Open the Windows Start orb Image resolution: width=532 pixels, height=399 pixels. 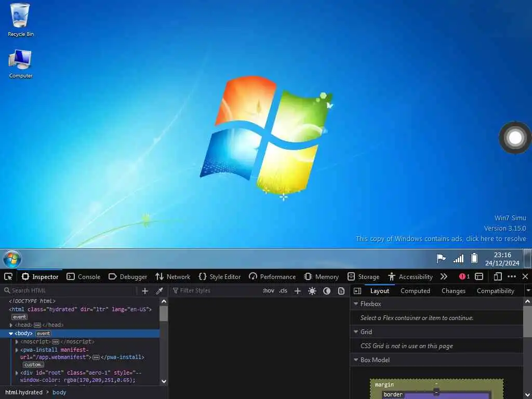coord(12,259)
